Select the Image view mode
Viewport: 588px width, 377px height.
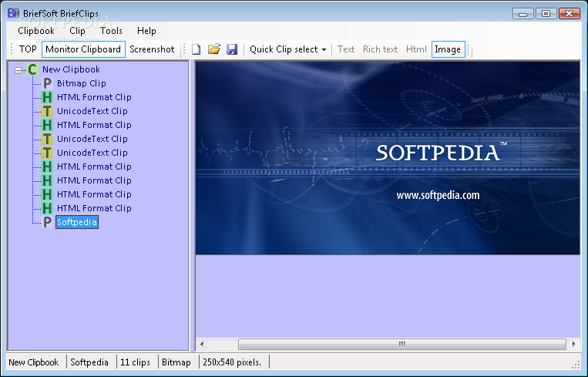coord(448,49)
